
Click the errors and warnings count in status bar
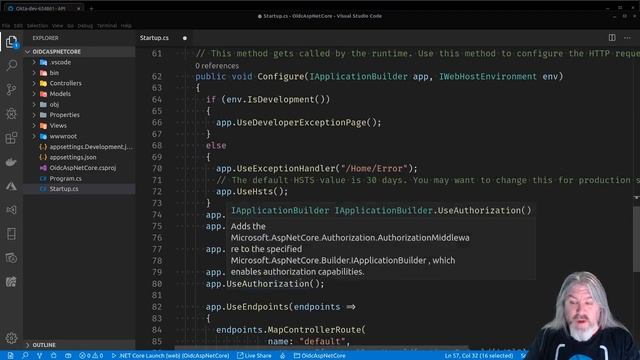point(91,356)
